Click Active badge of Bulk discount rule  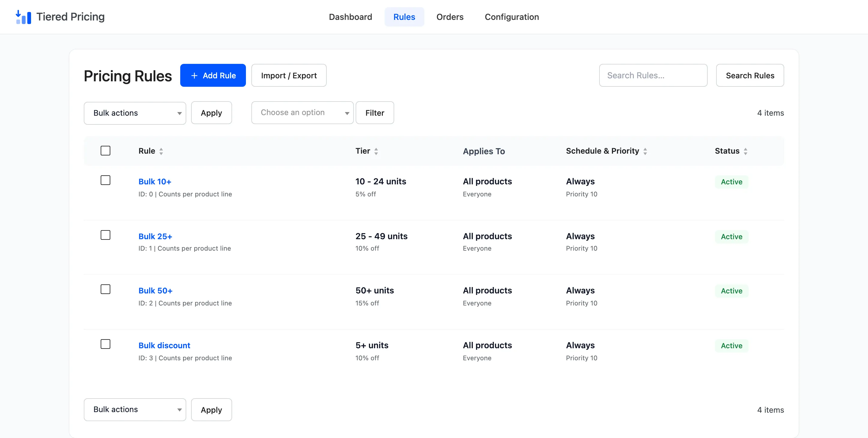point(731,346)
